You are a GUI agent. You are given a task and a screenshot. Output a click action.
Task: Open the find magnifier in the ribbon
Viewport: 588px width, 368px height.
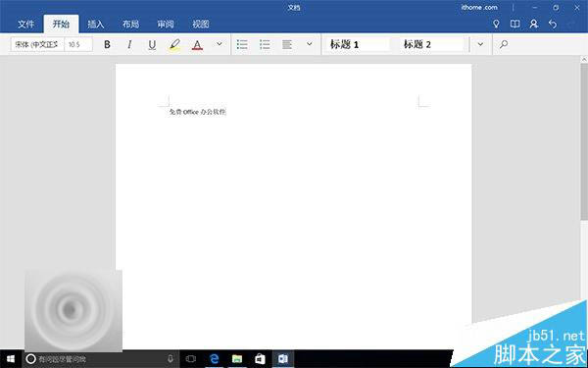(x=504, y=44)
